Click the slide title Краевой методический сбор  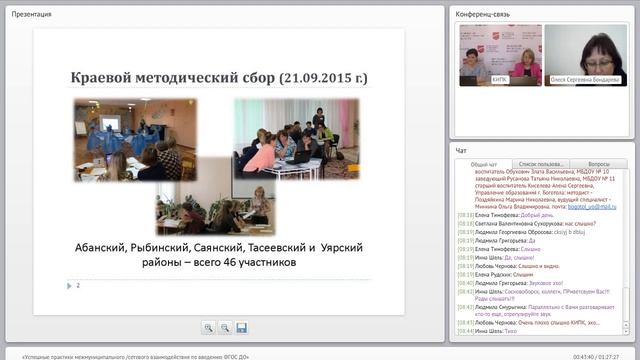tap(219, 78)
